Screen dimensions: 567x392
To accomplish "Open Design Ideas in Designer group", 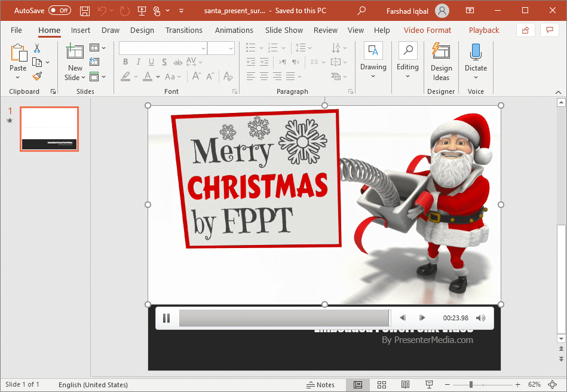I will [441, 62].
